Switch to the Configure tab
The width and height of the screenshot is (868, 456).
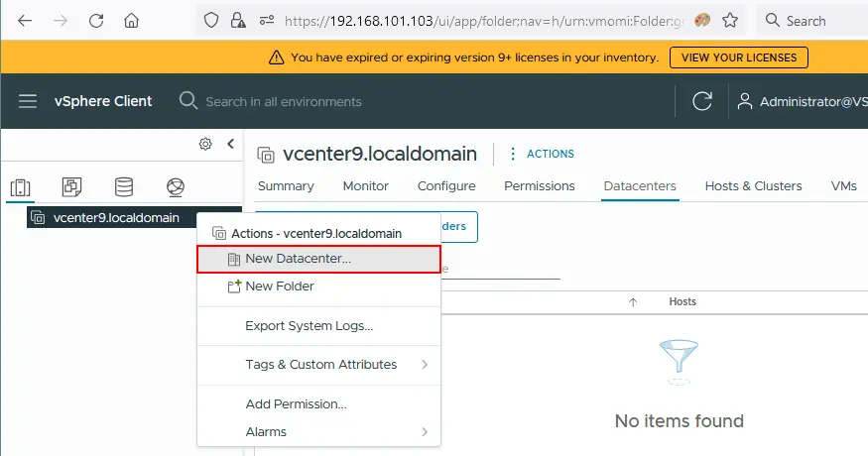point(446,186)
